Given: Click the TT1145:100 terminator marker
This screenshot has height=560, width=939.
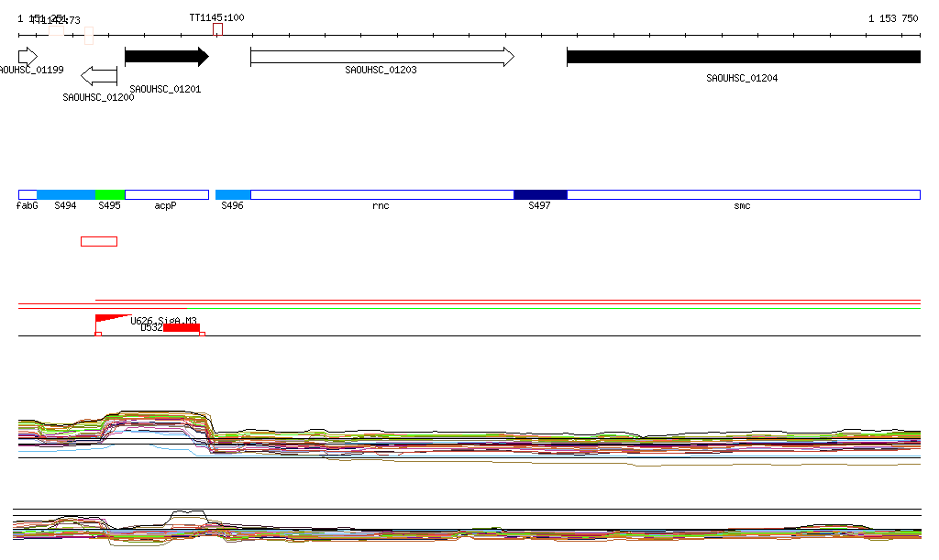Looking at the screenshot, I should pyautogui.click(x=217, y=29).
